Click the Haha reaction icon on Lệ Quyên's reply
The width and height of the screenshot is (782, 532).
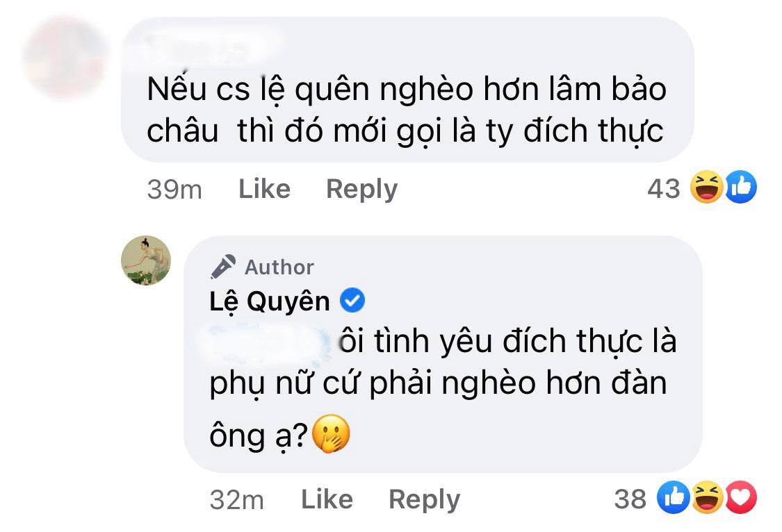709,498
